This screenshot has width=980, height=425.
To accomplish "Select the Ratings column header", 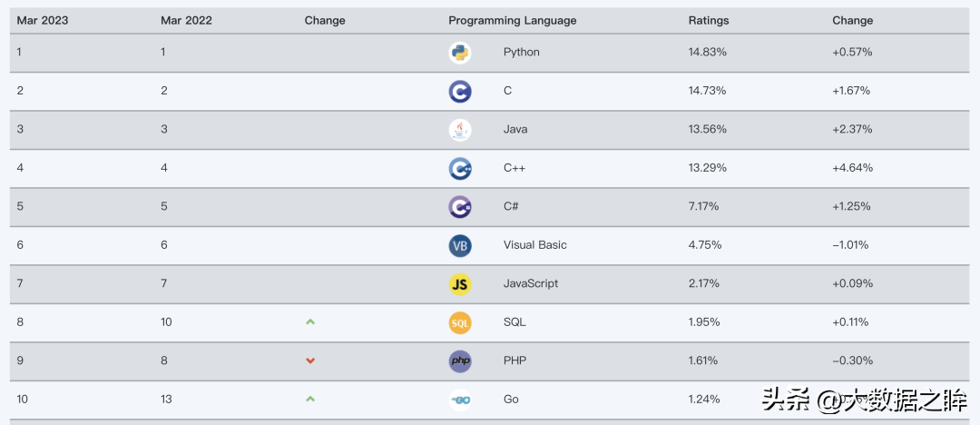I will 708,21.
